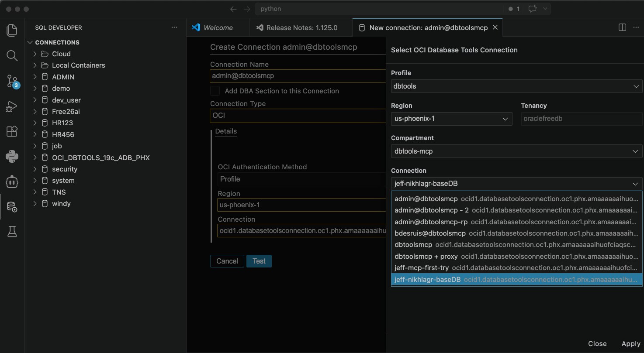Select the job connection row
The image size is (644, 353).
(x=106, y=146)
